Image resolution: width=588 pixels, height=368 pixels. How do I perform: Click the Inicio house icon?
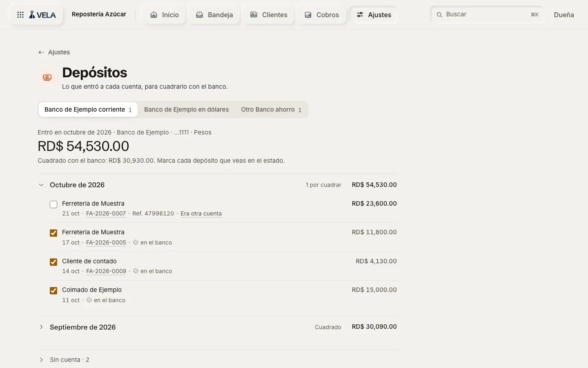pyautogui.click(x=154, y=15)
